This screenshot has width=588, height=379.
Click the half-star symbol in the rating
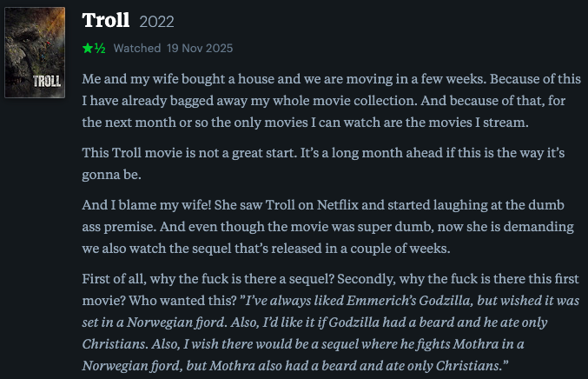pos(100,48)
